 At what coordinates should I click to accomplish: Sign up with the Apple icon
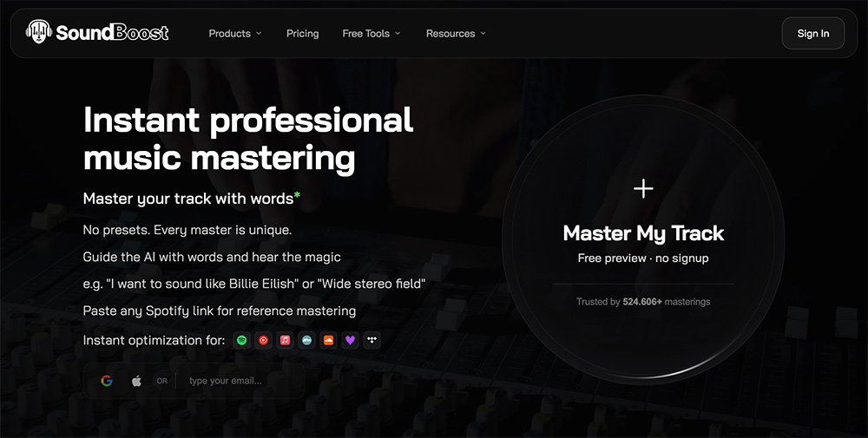coord(136,381)
